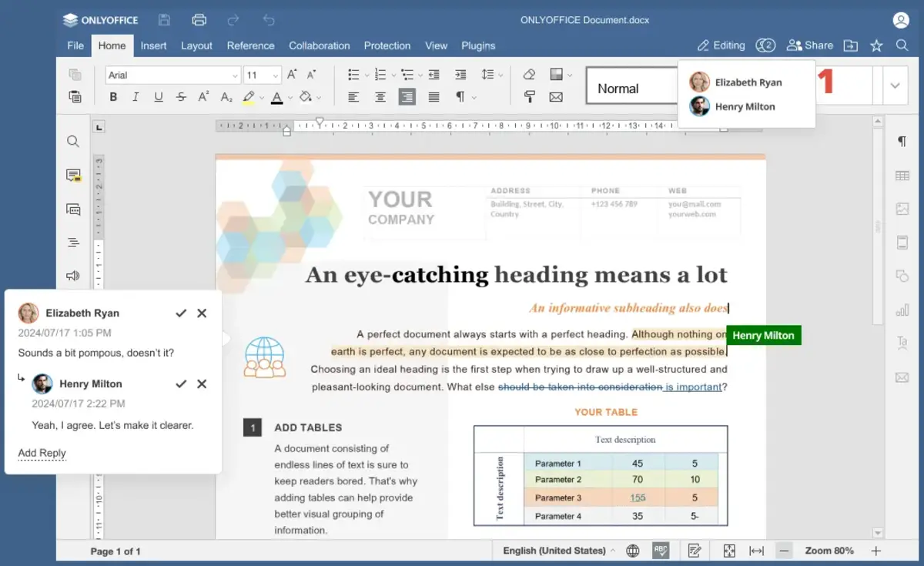The image size is (924, 566).
Task: Open the Comments panel in left sidebar
Action: pos(73,176)
